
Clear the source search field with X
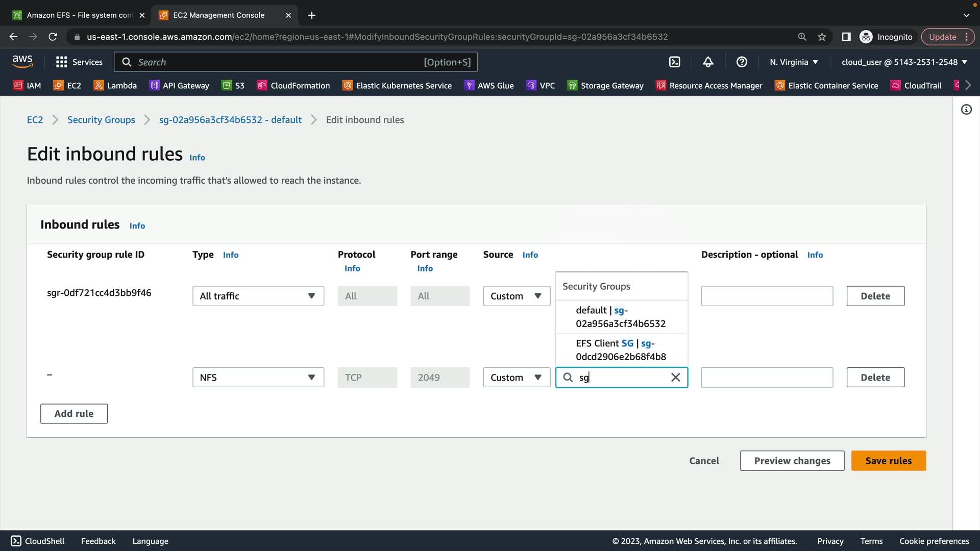[x=675, y=378]
